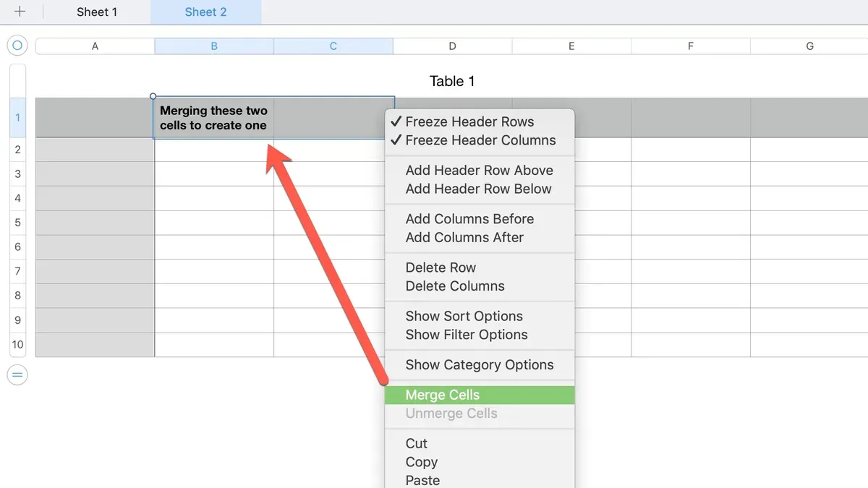The width and height of the screenshot is (868, 488).
Task: Click Merge Cells menu item
Action: pos(480,395)
